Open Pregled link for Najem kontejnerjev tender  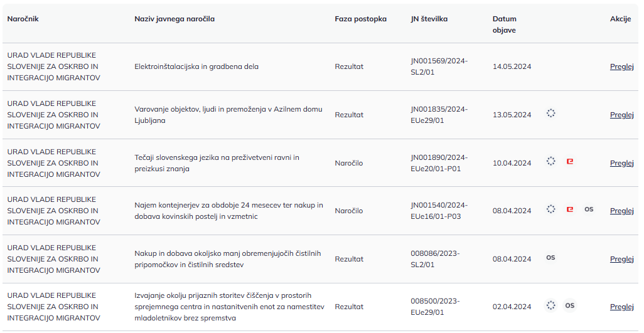coord(622,210)
